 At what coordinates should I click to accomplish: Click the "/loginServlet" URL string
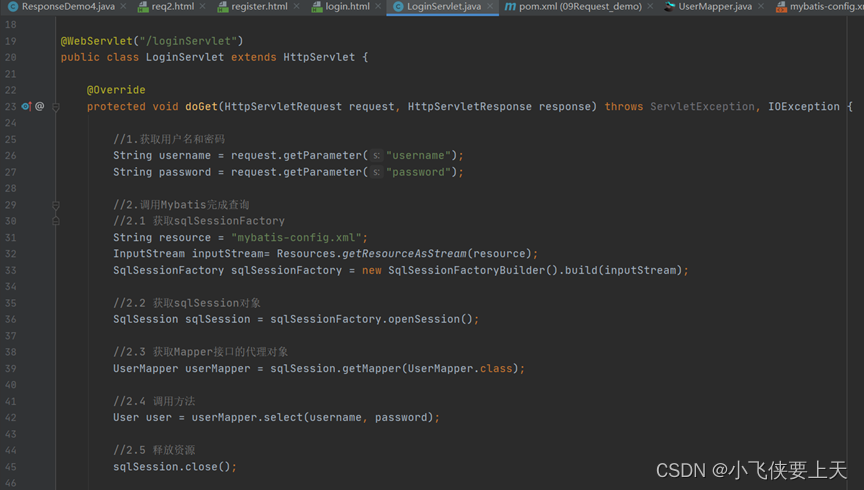click(188, 41)
